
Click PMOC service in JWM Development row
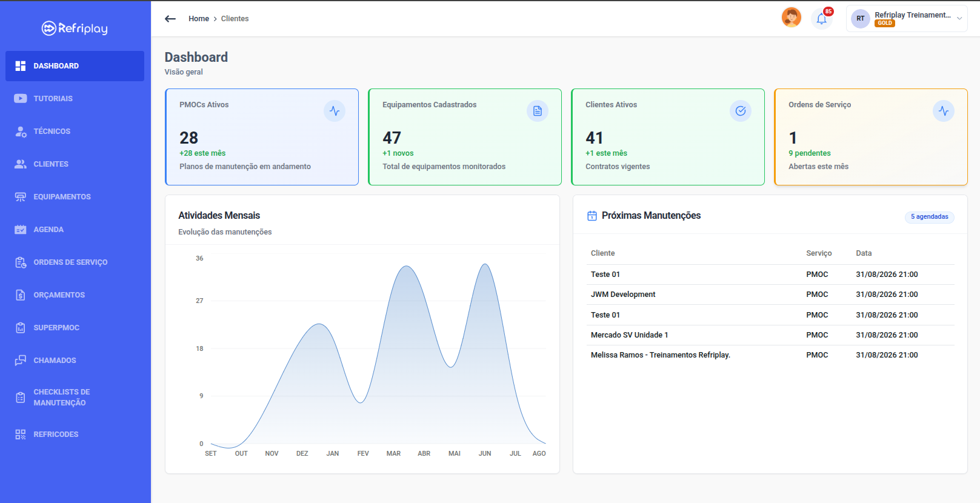pyautogui.click(x=817, y=295)
